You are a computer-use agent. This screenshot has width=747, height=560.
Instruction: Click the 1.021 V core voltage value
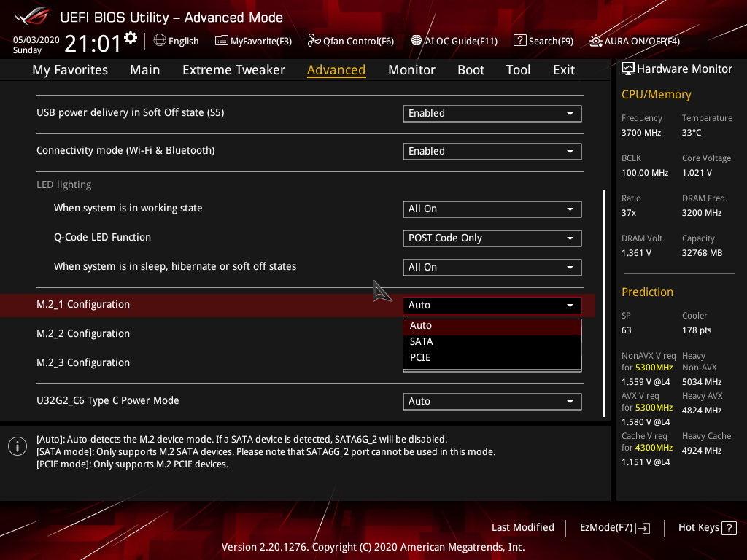pyautogui.click(x=697, y=173)
